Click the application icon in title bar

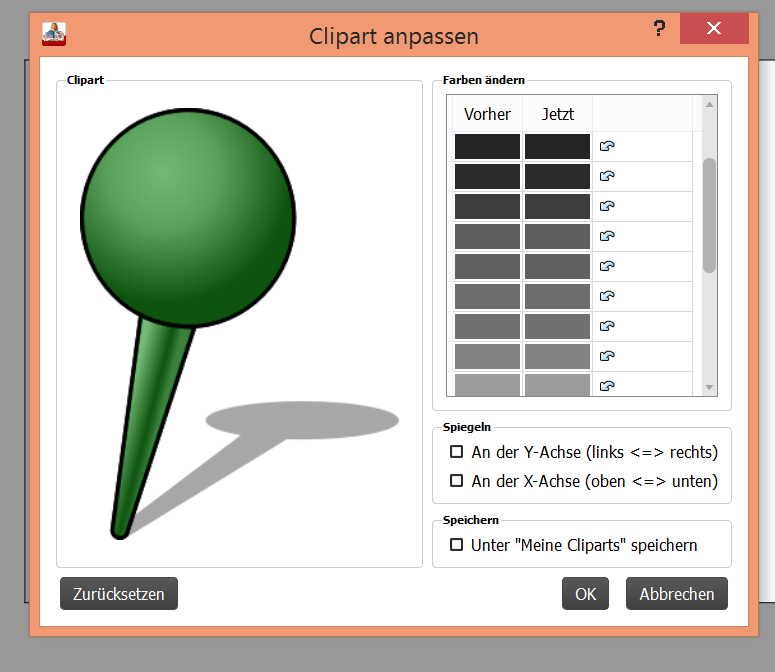tap(54, 35)
